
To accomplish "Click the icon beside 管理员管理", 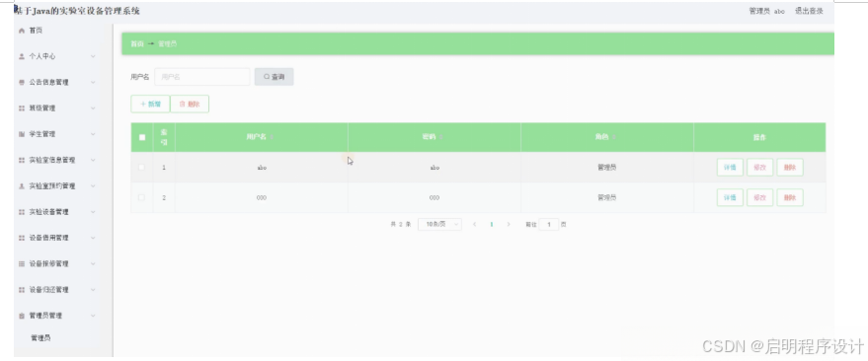I will [22, 316].
